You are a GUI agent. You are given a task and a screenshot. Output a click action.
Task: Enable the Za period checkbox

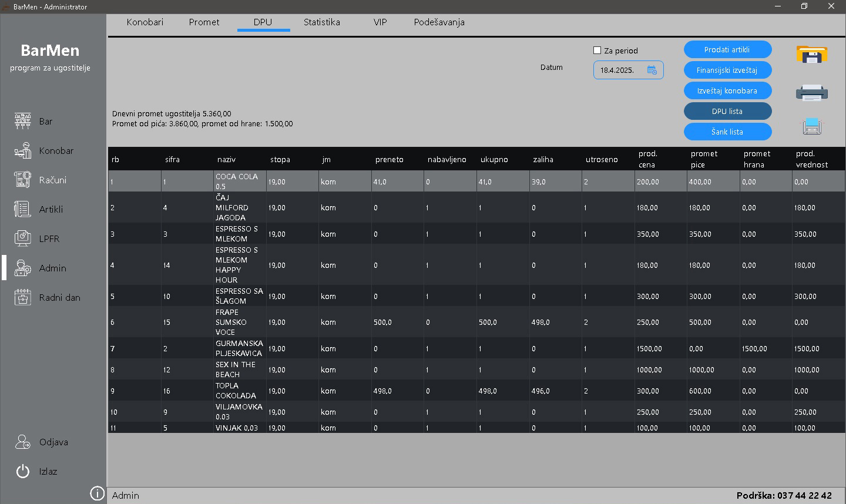[x=597, y=51]
